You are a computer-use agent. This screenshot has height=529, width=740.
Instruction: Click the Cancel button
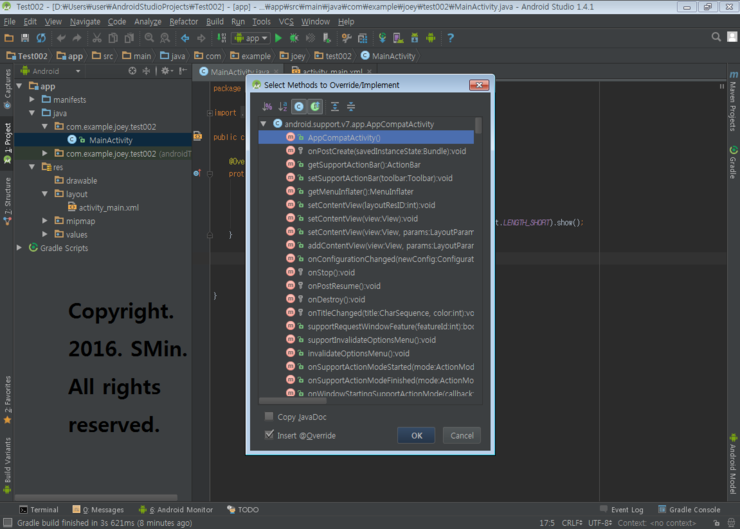pos(462,436)
